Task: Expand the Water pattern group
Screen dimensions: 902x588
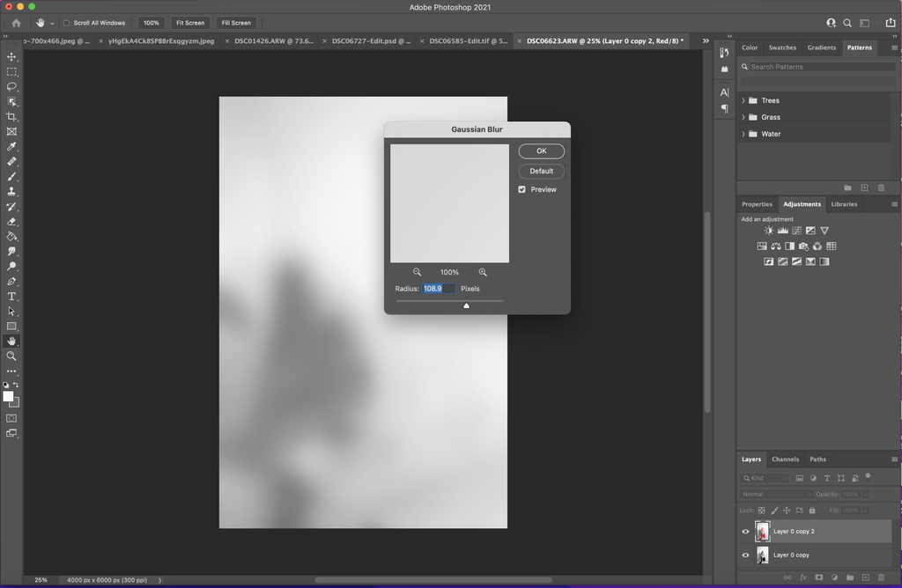Action: [x=743, y=133]
